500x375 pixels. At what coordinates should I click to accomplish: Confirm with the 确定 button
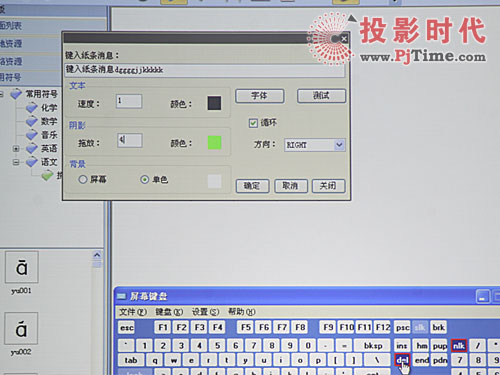(252, 186)
